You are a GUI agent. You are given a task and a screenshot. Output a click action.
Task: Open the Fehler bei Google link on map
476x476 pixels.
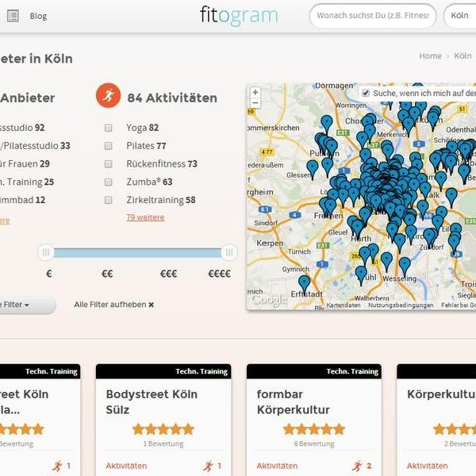tap(459, 305)
